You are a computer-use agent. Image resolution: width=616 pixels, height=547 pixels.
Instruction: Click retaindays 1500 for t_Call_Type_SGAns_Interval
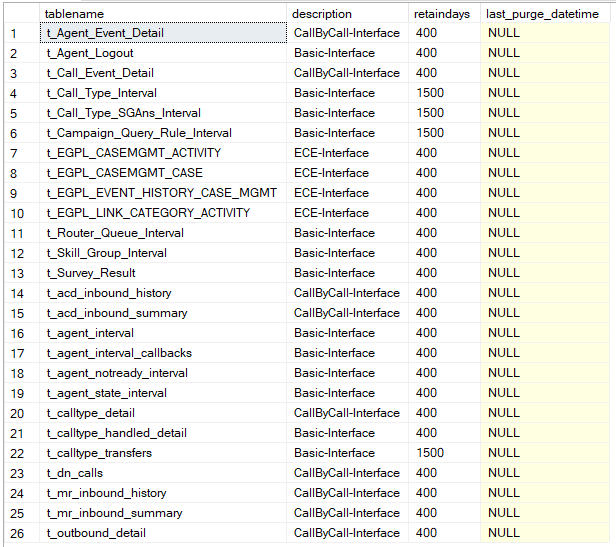click(444, 113)
